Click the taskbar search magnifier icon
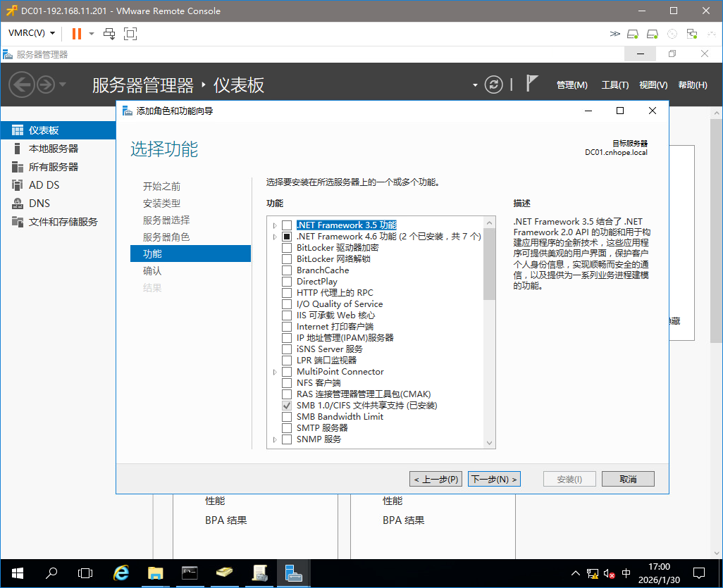This screenshot has height=588, width=723. coord(51,573)
